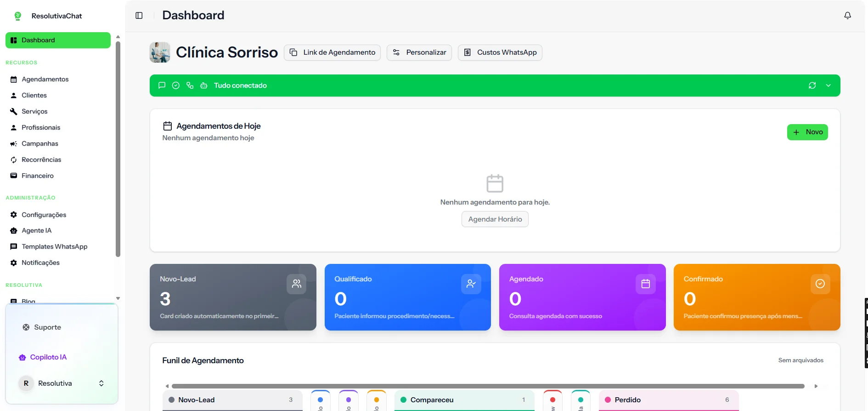Open the Agendado stats card
The height and width of the screenshot is (411, 868).
click(x=582, y=297)
